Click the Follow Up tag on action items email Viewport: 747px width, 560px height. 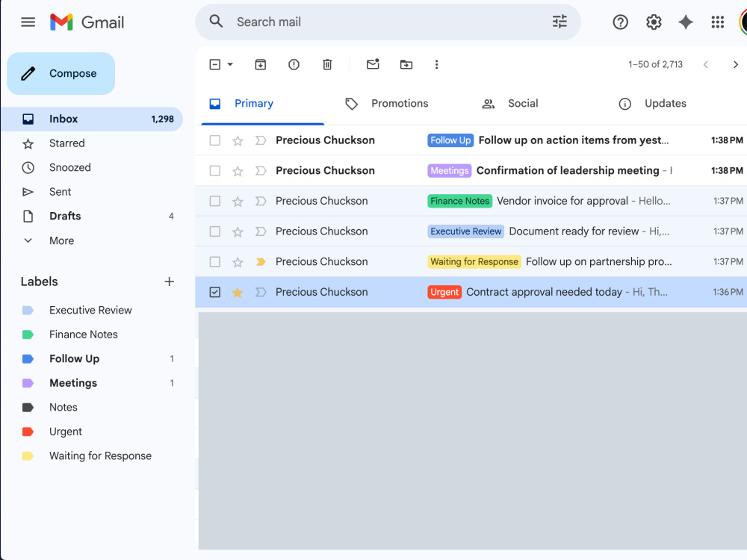click(450, 140)
